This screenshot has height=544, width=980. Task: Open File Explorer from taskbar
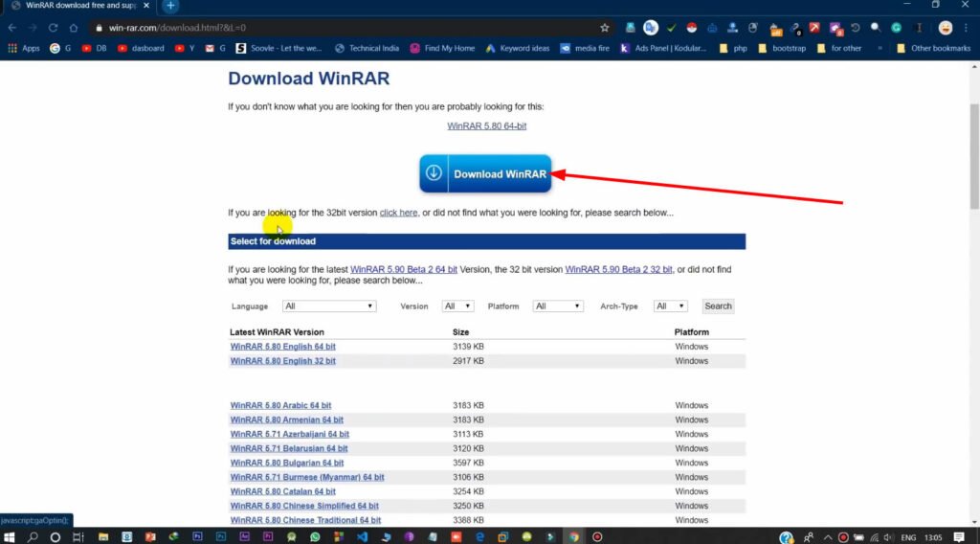point(103,537)
